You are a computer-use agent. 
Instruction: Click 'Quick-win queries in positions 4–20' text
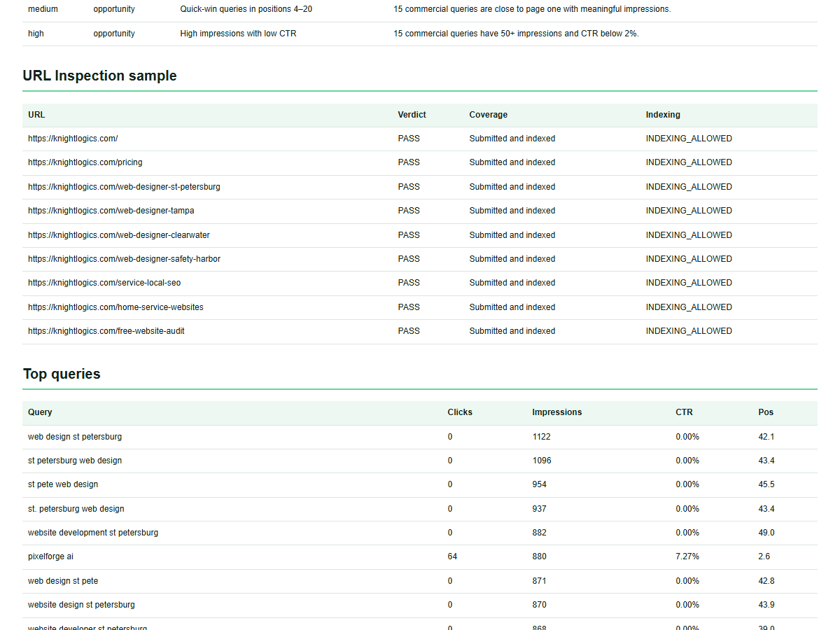click(x=246, y=10)
